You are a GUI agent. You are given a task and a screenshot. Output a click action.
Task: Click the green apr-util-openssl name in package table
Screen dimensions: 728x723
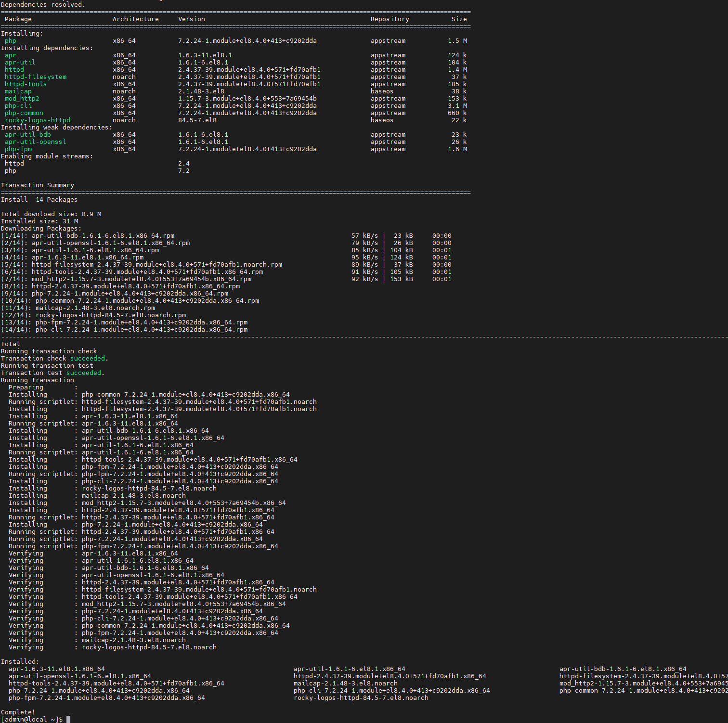35,142
